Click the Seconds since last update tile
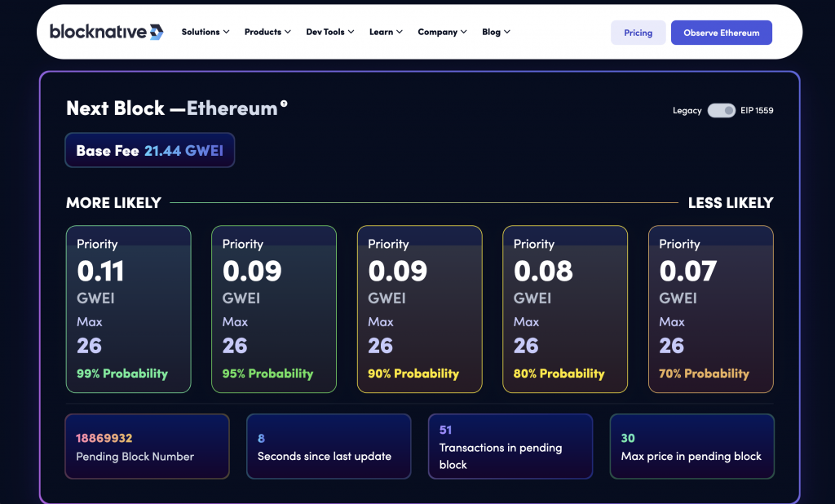Image resolution: width=835 pixels, height=504 pixels. pos(329,446)
